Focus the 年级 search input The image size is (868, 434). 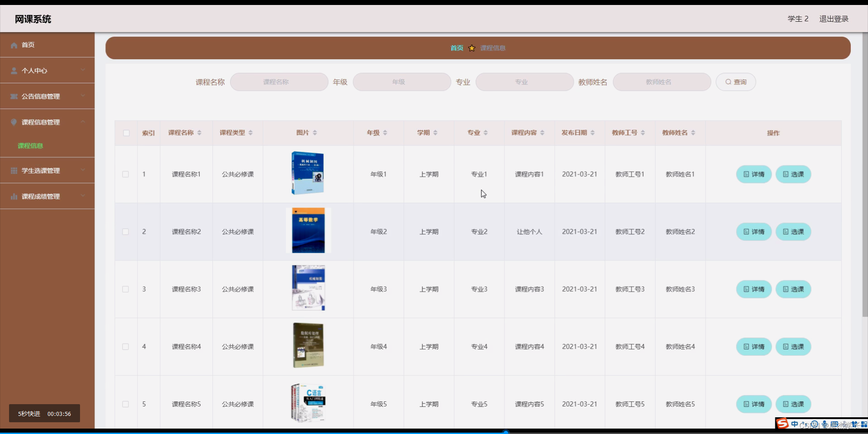[x=402, y=82]
